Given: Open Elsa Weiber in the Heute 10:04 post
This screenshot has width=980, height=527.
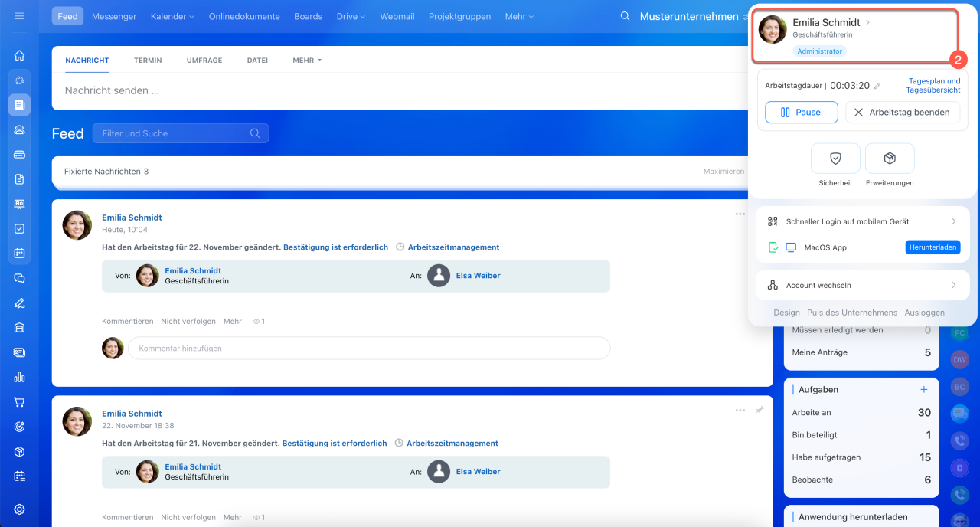Looking at the screenshot, I should (478, 276).
